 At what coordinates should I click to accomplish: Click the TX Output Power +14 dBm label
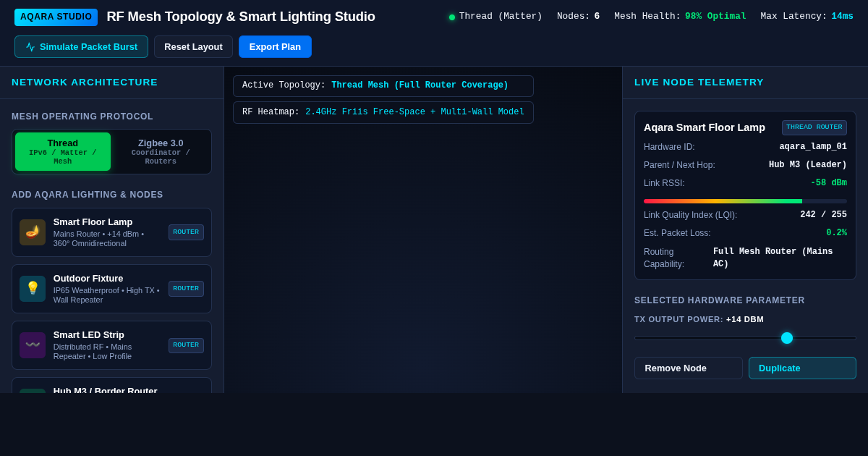click(699, 319)
